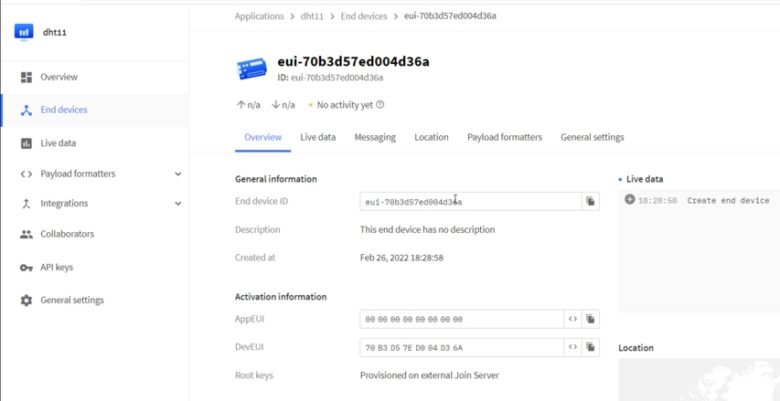Switch to the device Payload formatters tab
Image resolution: width=780 pixels, height=401 pixels.
504,137
